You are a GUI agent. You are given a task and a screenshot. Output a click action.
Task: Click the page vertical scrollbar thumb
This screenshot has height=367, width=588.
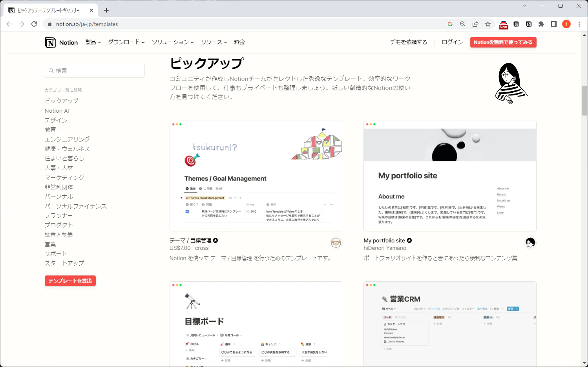pos(584,100)
